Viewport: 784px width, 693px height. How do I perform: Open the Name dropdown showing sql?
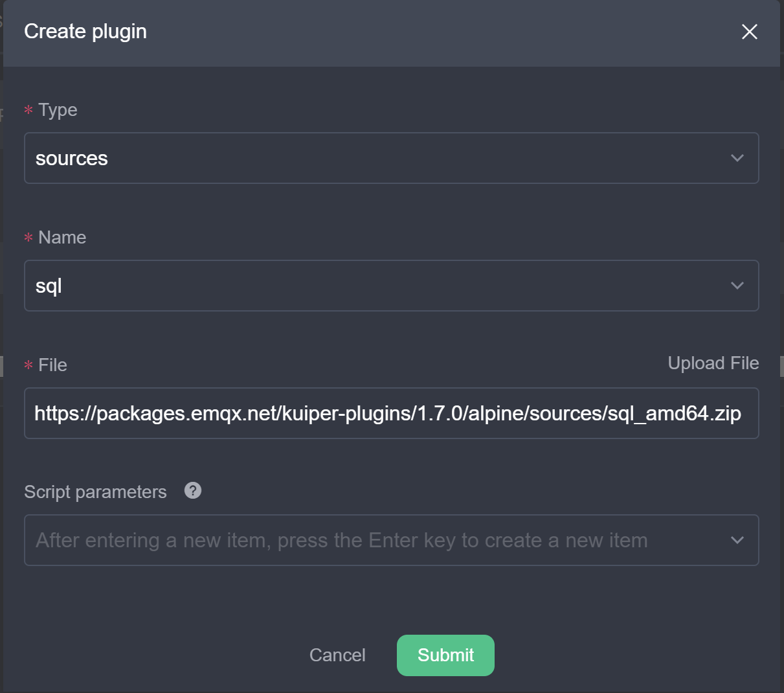391,286
